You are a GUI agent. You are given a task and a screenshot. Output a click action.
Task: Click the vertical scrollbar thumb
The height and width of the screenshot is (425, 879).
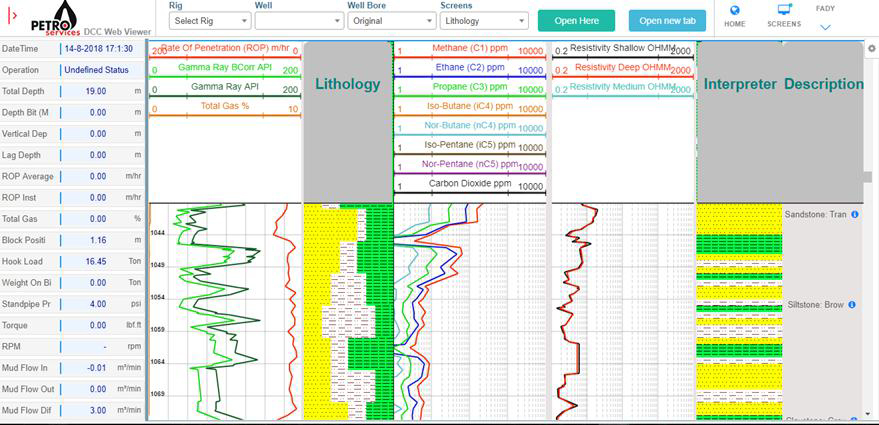(868, 177)
